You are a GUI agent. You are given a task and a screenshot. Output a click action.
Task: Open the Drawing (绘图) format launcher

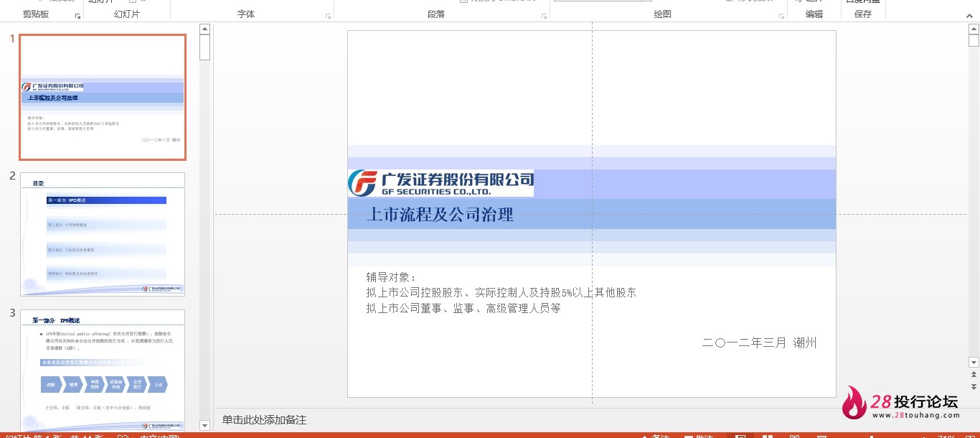point(781,15)
